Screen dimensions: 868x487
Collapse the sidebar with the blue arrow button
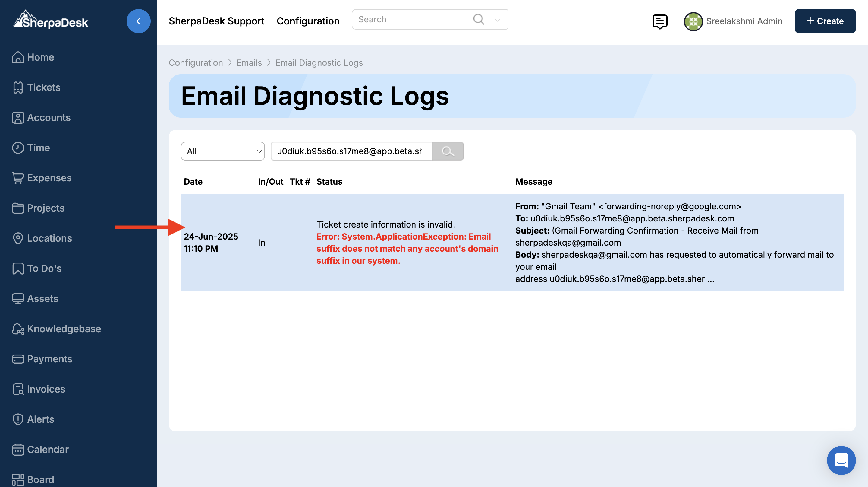pyautogui.click(x=138, y=21)
